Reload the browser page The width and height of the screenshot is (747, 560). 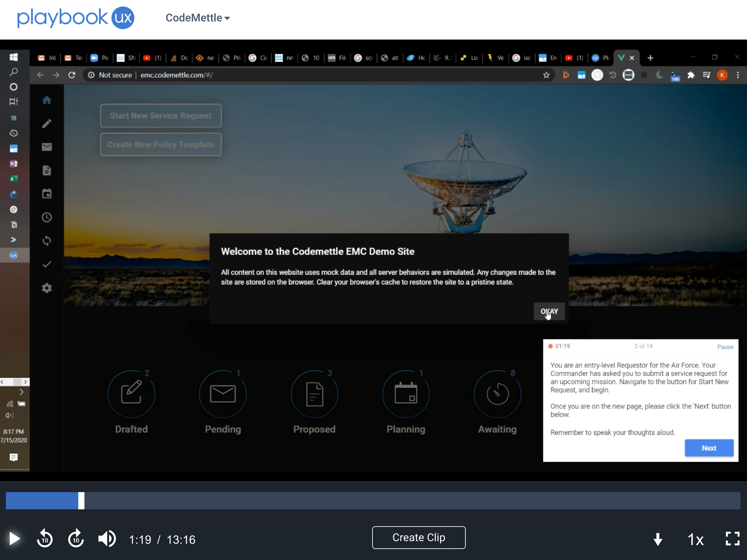pos(71,75)
